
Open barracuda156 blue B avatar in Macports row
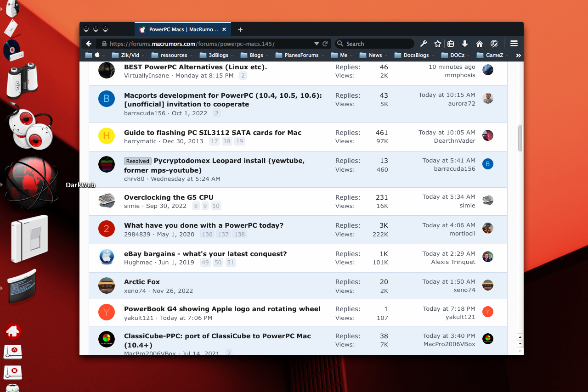pyautogui.click(x=107, y=99)
